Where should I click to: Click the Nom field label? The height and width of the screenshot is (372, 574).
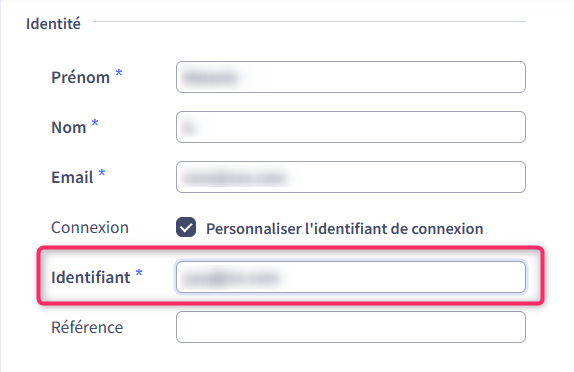click(x=69, y=127)
